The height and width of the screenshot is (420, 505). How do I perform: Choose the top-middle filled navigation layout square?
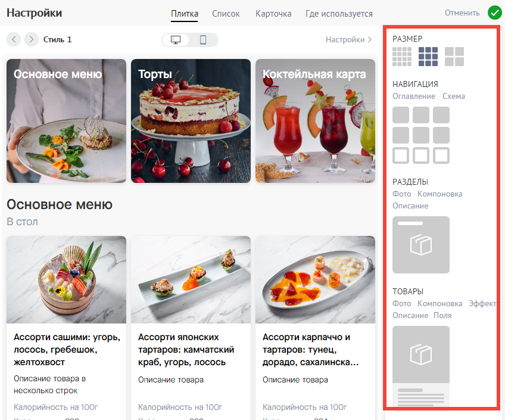(x=421, y=115)
